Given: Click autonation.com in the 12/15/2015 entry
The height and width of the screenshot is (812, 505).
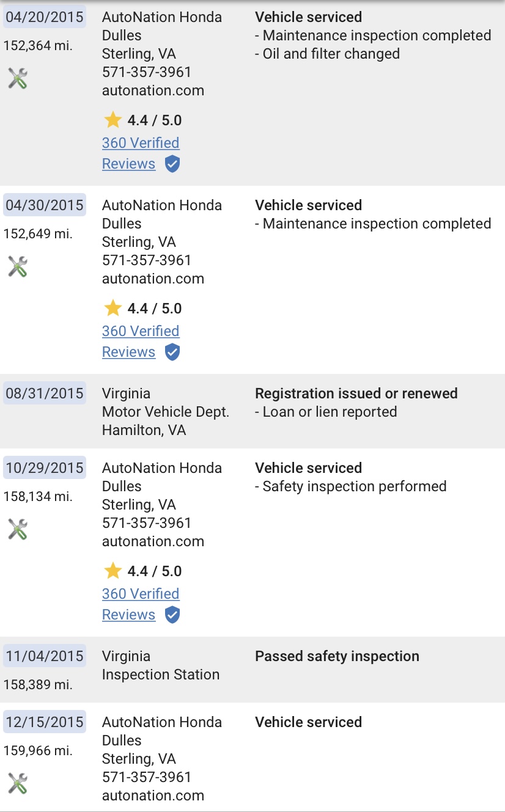Looking at the screenshot, I should [x=153, y=796].
